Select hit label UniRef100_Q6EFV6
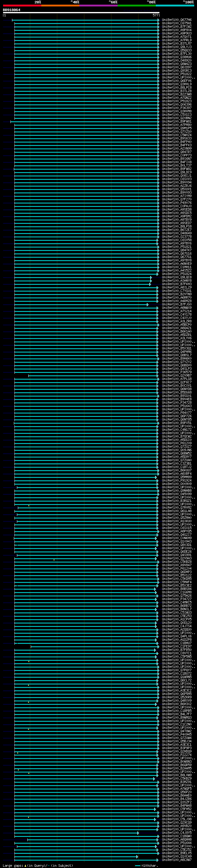Image resolution: width=197 pixels, height=868 pixels. (x=177, y=81)
